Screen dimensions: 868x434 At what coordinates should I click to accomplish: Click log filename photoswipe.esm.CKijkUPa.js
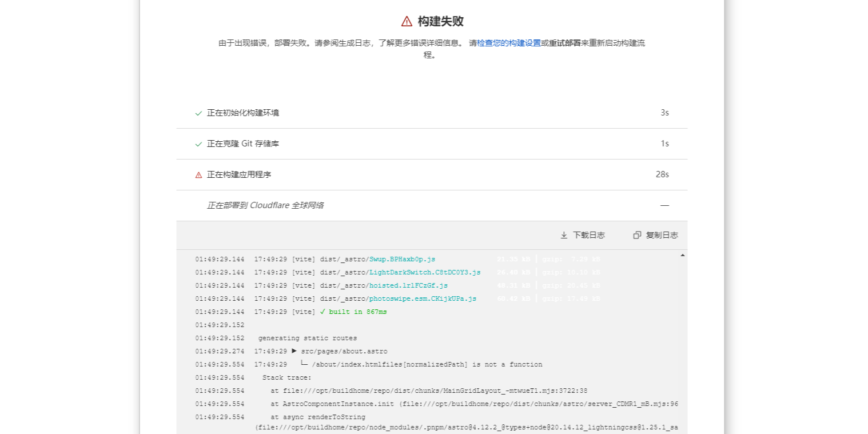[x=423, y=298]
